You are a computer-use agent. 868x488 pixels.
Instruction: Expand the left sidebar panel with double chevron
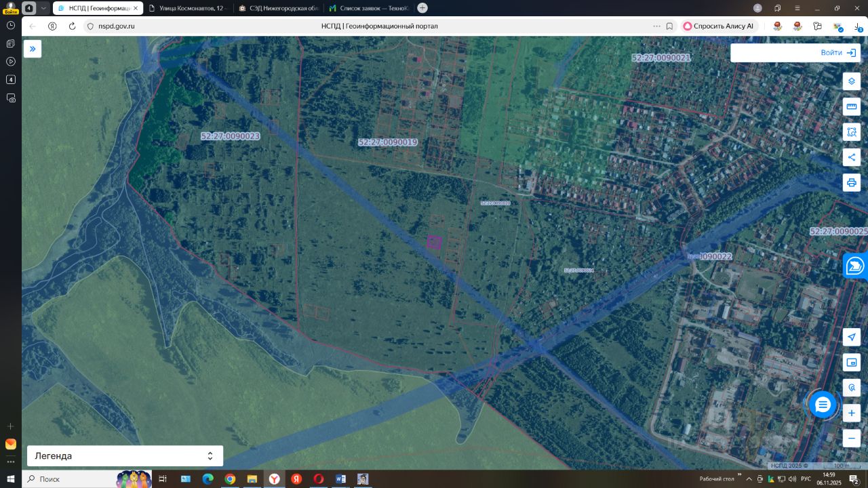(x=33, y=49)
